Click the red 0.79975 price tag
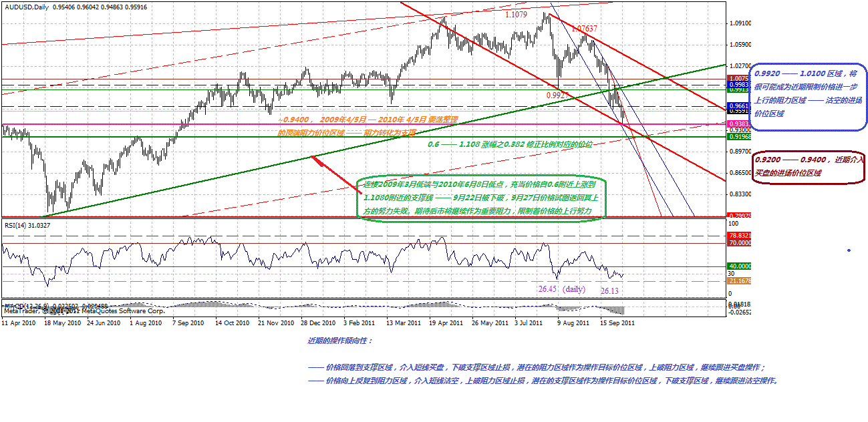This screenshot has width=868, height=422. pos(738,216)
